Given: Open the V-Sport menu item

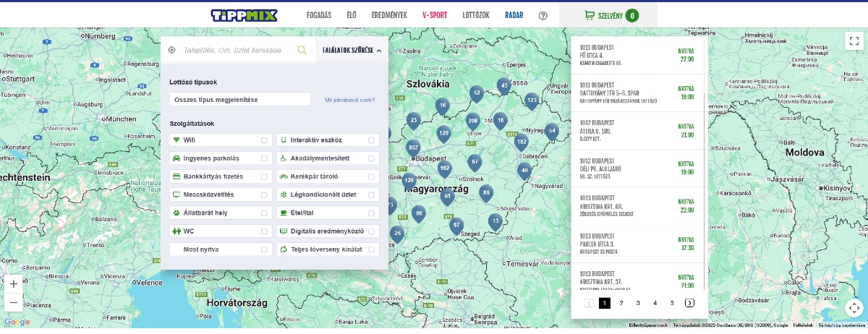Looking at the screenshot, I should (435, 15).
